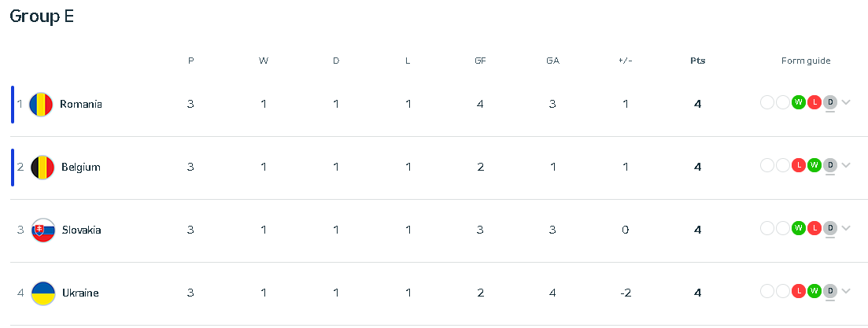868x328 pixels.
Task: Expand Romania's form guide chevron
Action: pos(846,102)
